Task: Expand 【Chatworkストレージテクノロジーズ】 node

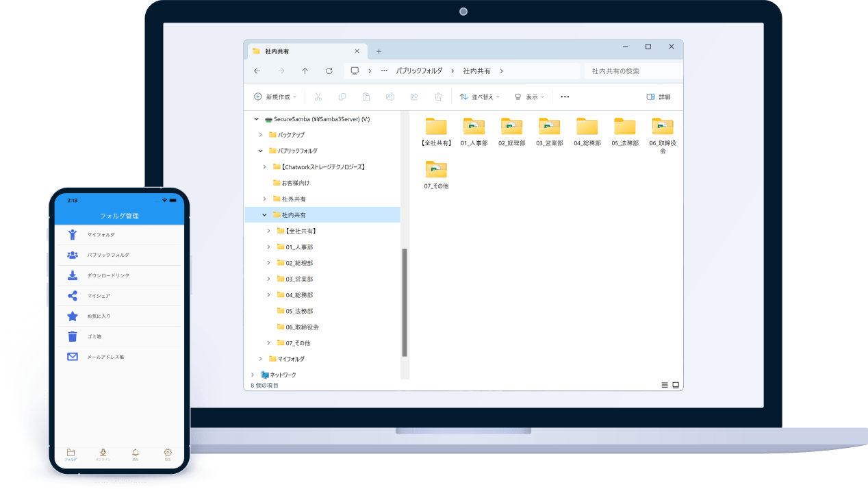Action: [x=265, y=166]
